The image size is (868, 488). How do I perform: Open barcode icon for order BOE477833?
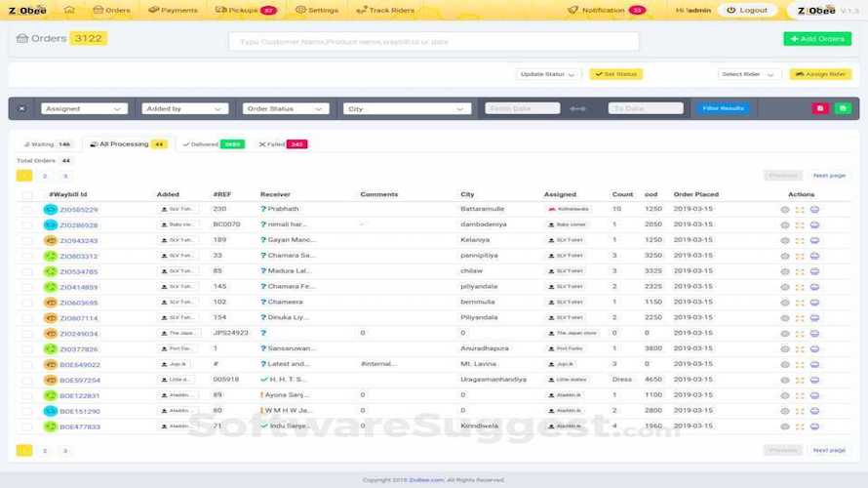(800, 427)
